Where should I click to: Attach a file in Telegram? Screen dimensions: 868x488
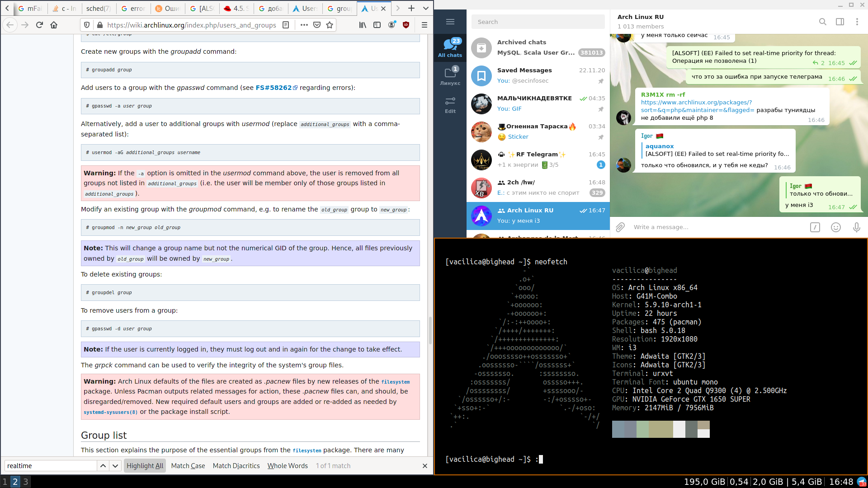tap(620, 227)
